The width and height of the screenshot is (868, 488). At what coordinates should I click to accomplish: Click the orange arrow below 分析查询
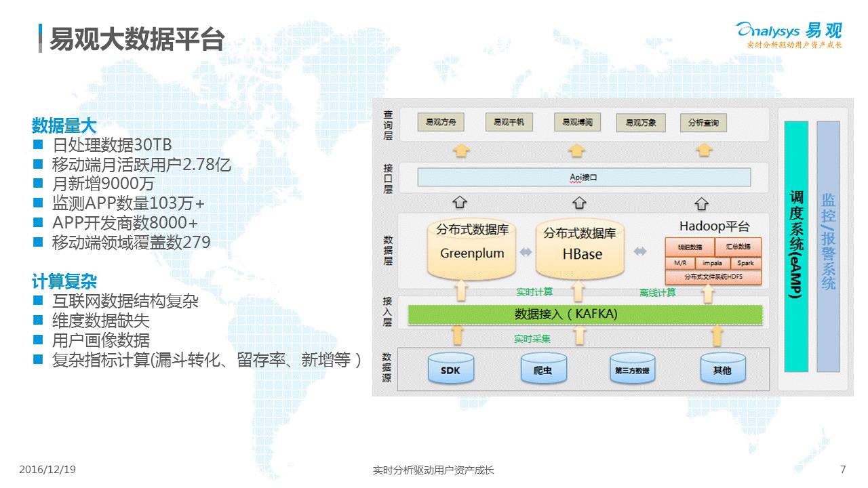coord(704,150)
